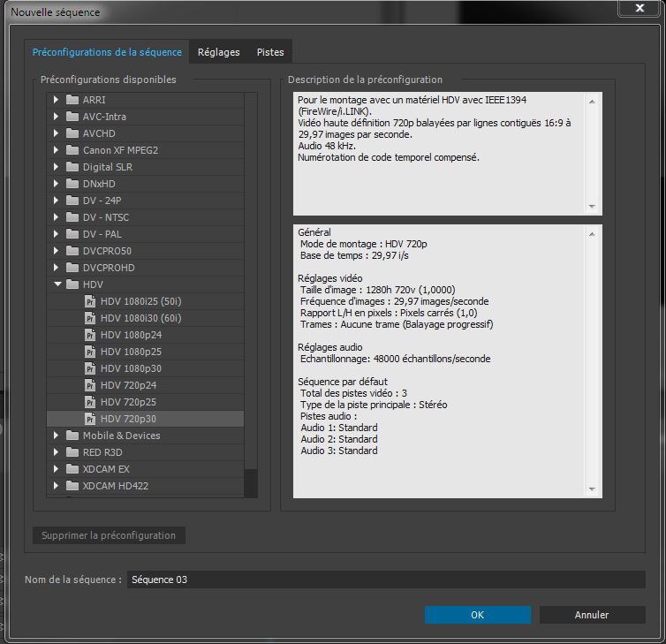Click the Mobile & Devices folder icon
Image resolution: width=666 pixels, height=644 pixels.
[x=72, y=436]
